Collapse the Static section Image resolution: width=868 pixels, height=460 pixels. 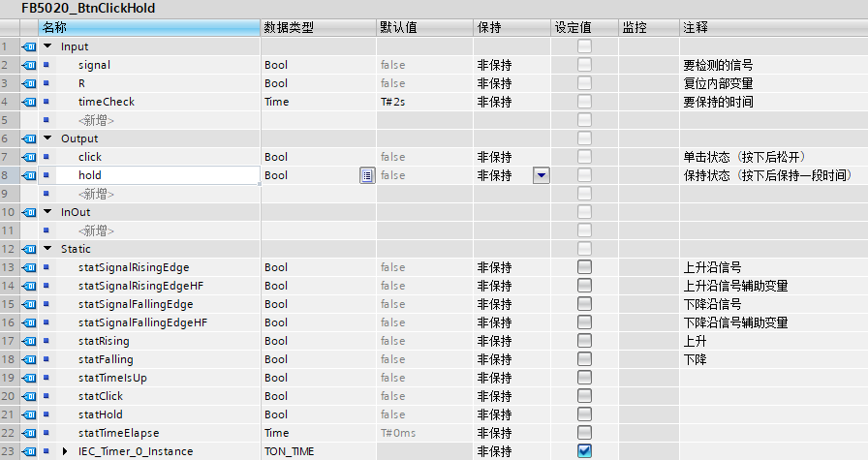click(x=47, y=249)
